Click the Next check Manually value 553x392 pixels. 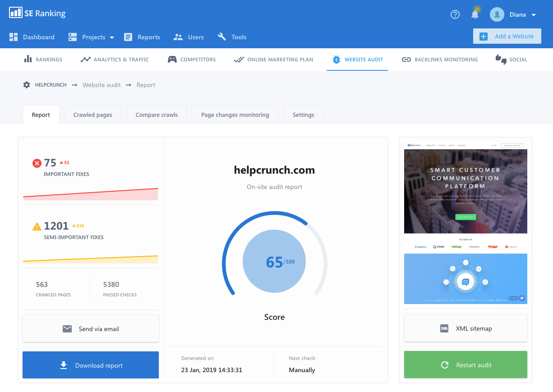[x=302, y=370]
